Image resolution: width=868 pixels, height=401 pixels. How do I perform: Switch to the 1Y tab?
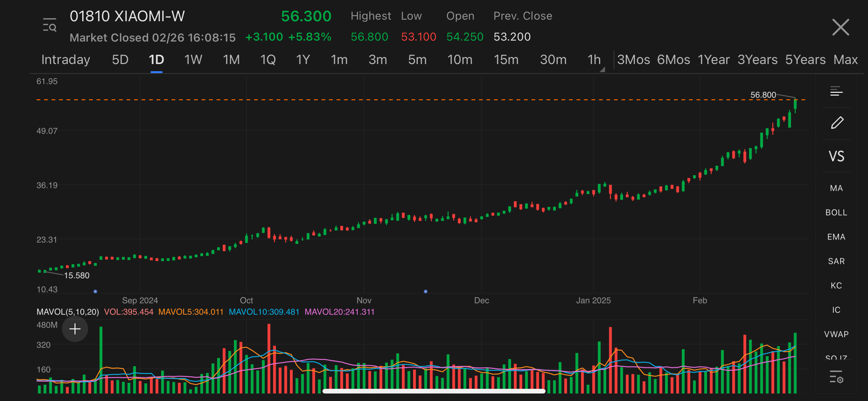tap(302, 60)
